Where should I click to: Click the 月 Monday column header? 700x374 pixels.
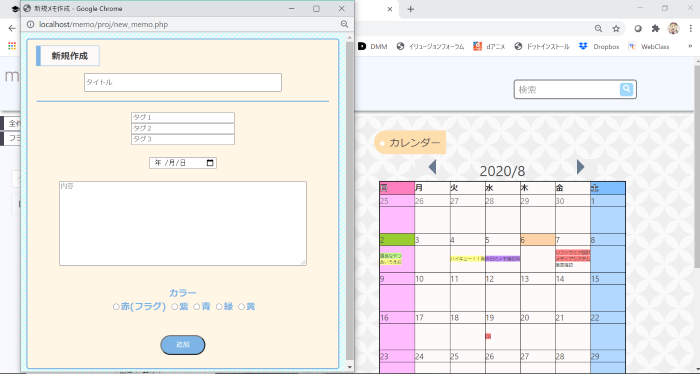coord(432,188)
